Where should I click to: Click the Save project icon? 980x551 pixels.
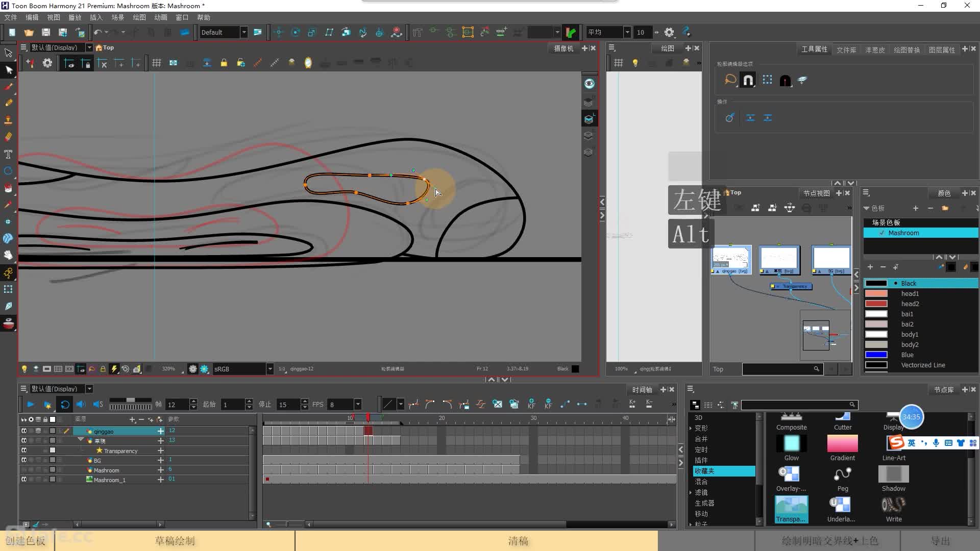click(45, 32)
